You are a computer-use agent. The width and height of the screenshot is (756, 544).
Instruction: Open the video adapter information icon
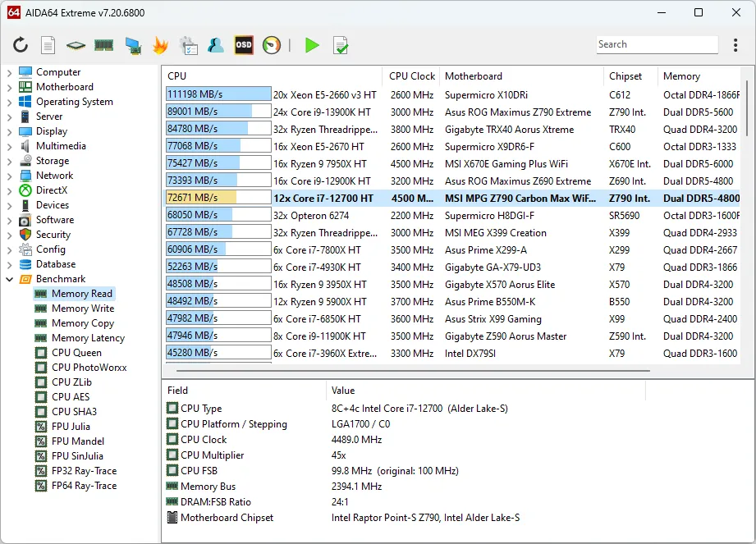coord(132,45)
